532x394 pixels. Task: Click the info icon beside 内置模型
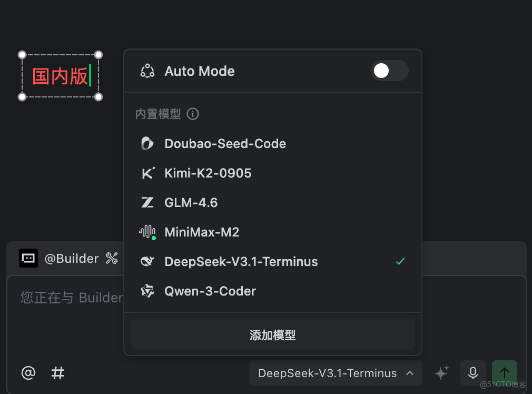point(193,114)
